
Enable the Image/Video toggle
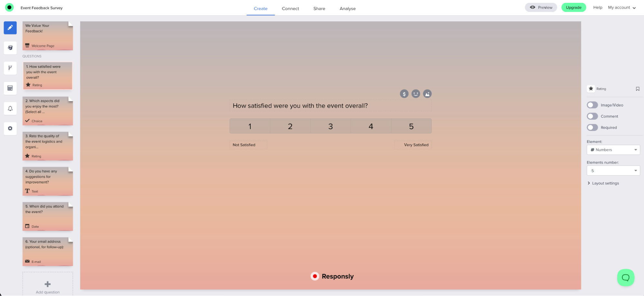592,105
